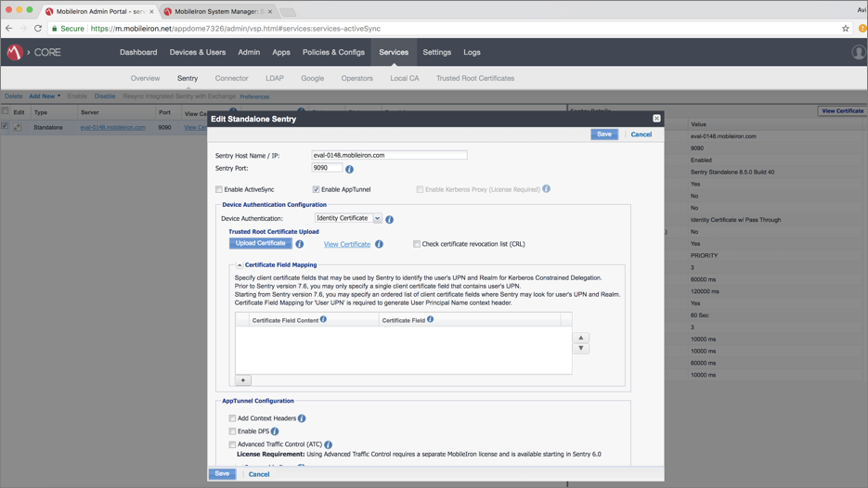Click the top Cancel link in dialog
The height and width of the screenshot is (488, 868).
[641, 135]
